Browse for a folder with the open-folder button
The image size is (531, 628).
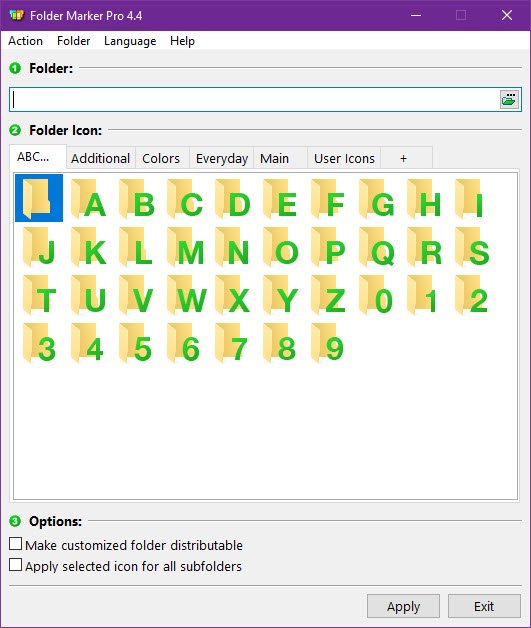509,99
